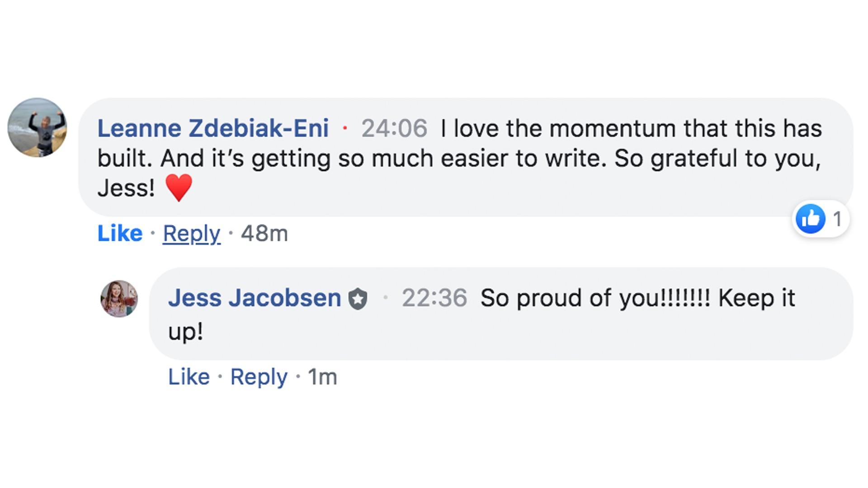Click Leanne Zdebiak-Eni's profile picture
The image size is (868, 488).
pyautogui.click(x=37, y=127)
